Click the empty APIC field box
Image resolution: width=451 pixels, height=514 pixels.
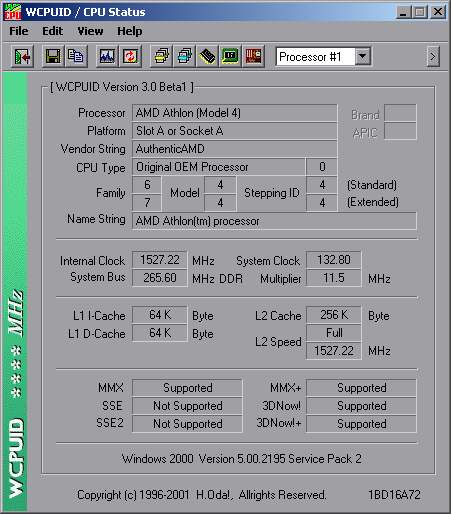(400, 131)
